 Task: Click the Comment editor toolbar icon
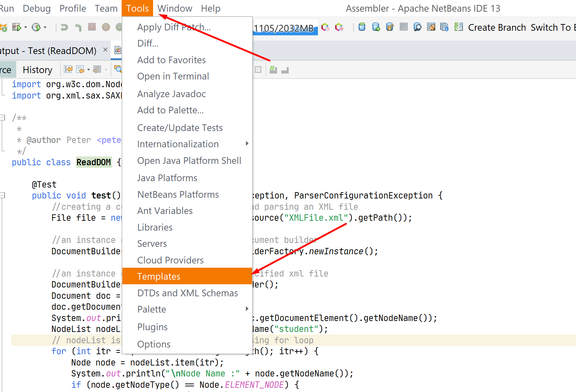pos(273,70)
